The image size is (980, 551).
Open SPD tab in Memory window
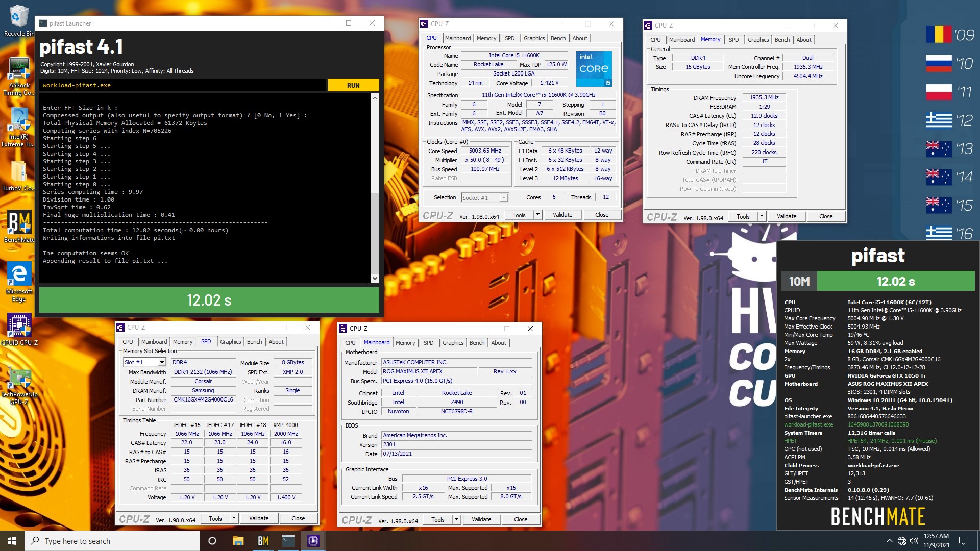pyautogui.click(x=733, y=40)
